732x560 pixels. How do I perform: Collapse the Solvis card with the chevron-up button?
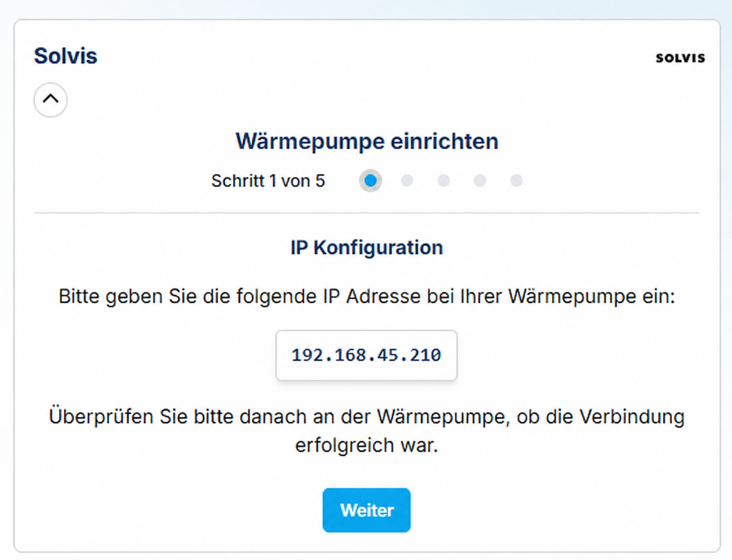tap(51, 100)
